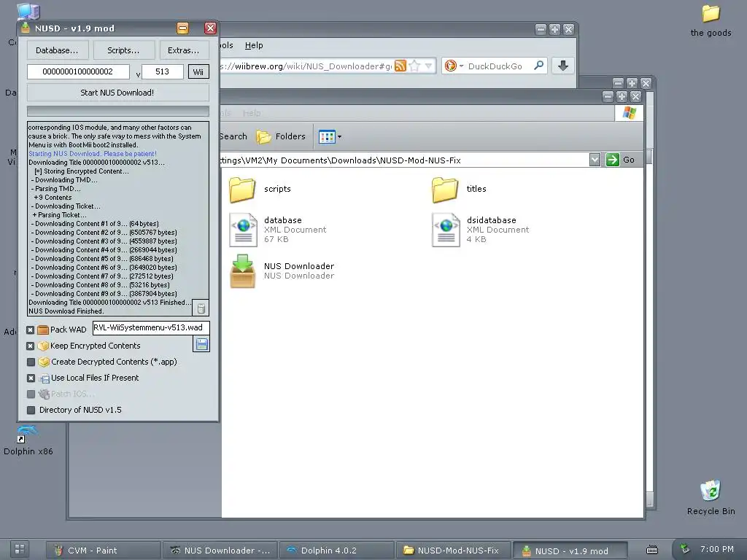Switch to NUSD-Mod-NUS-Fix taskbar item
Viewport: 747px width, 560px height.
tap(453, 550)
